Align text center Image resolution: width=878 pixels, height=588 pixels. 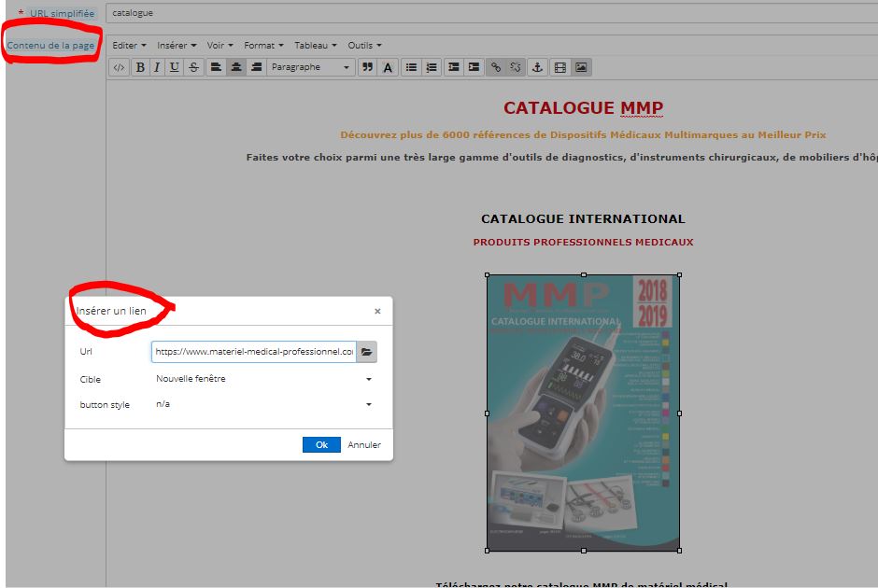pyautogui.click(x=236, y=68)
